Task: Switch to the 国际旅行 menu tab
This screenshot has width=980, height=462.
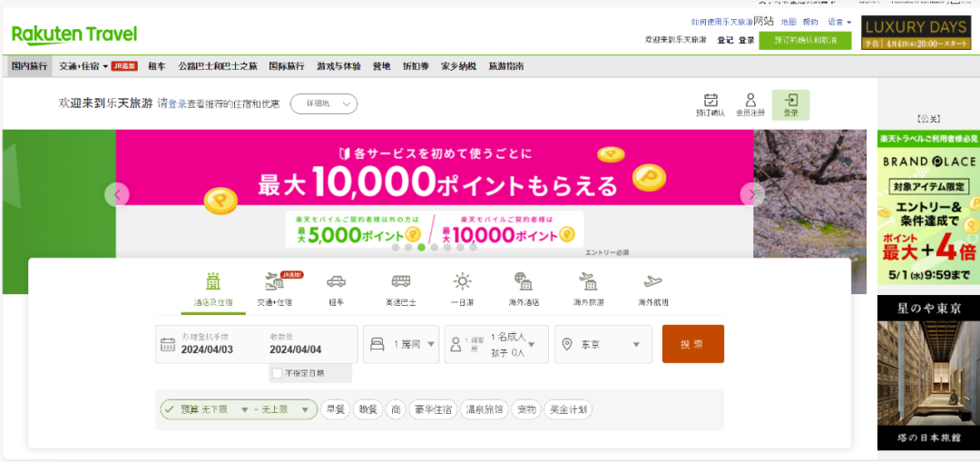Action: click(287, 66)
